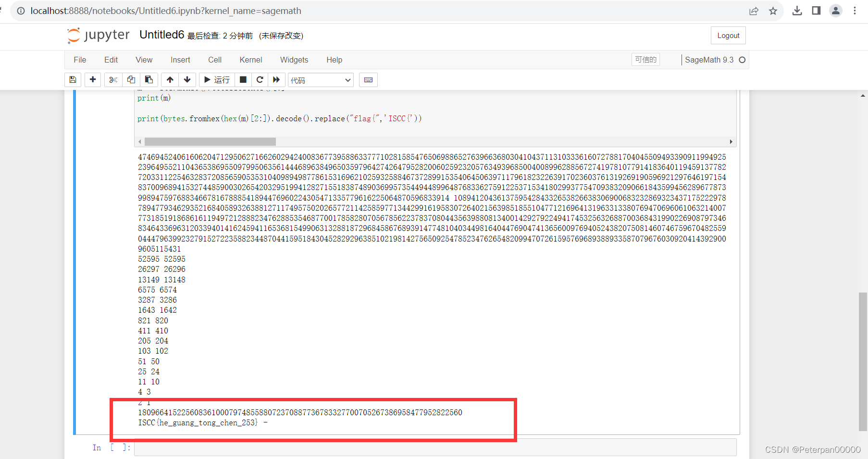868x459 pixels.
Task: Insert a cell below with plus icon
Action: (x=93, y=80)
